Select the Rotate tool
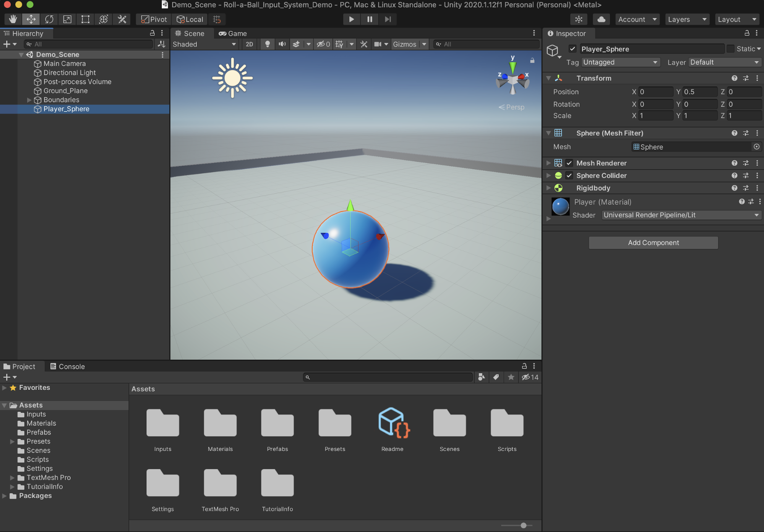This screenshot has width=764, height=532. [x=49, y=19]
